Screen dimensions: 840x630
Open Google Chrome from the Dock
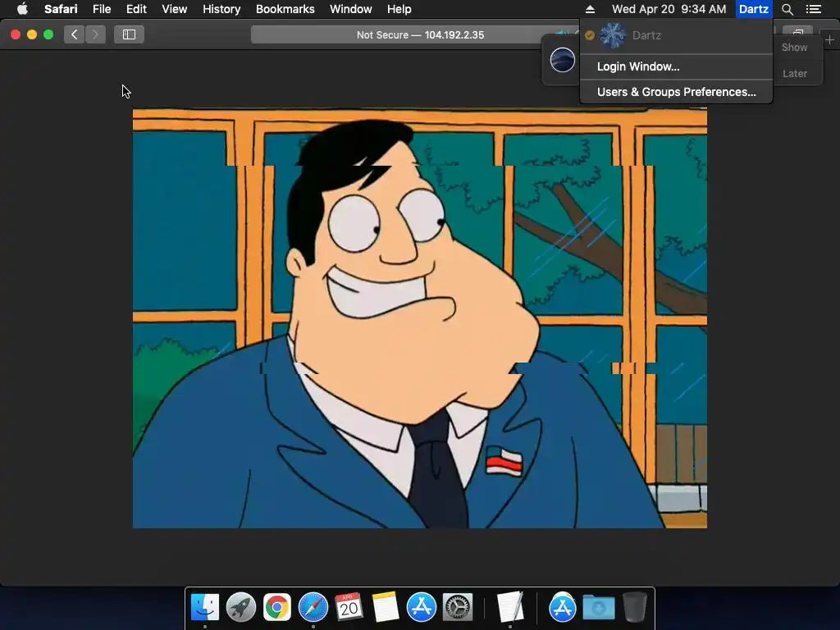(x=277, y=607)
